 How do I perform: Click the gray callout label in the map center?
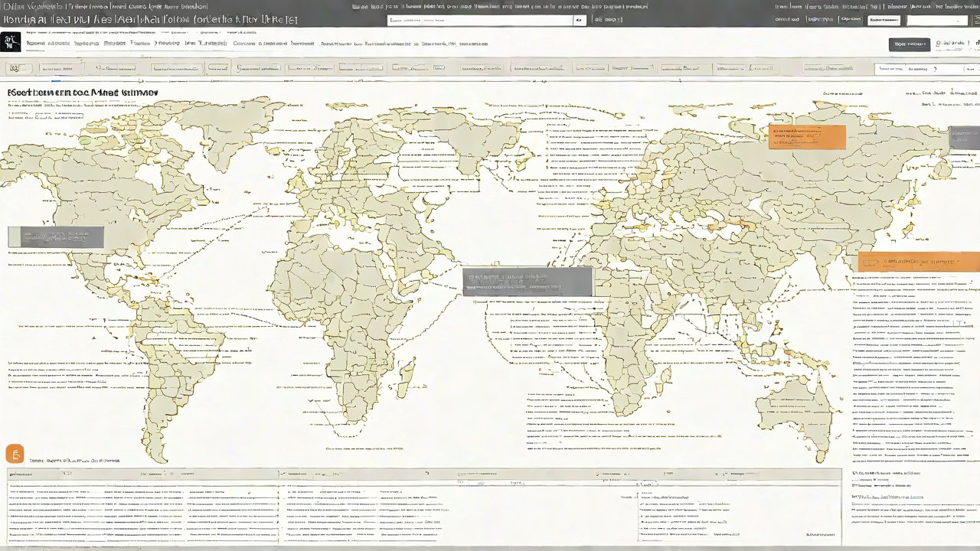(527, 281)
